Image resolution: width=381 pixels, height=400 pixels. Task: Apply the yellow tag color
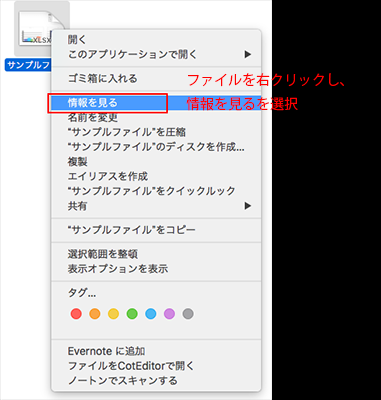coord(113,314)
